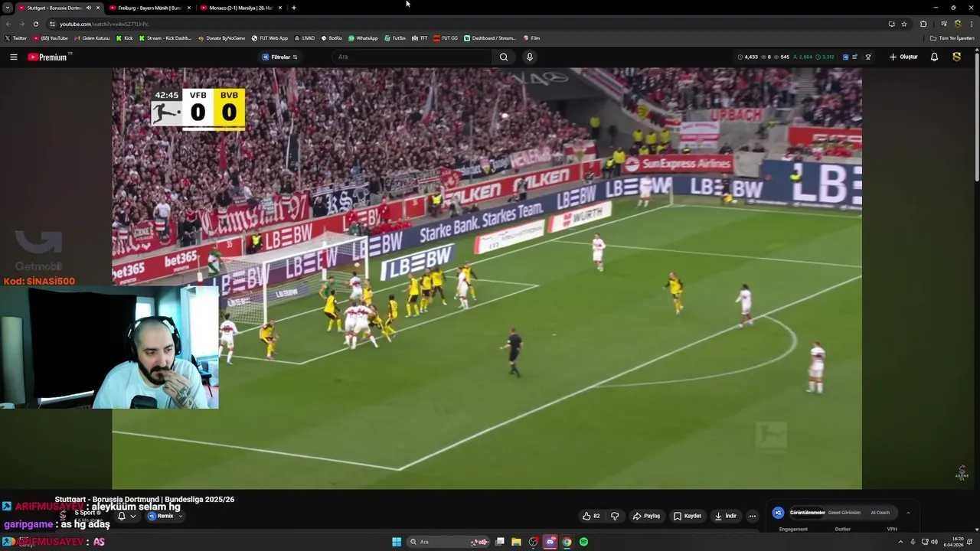Open the channel notification bell dropdown
This screenshot has height=551, width=980.
[126, 516]
